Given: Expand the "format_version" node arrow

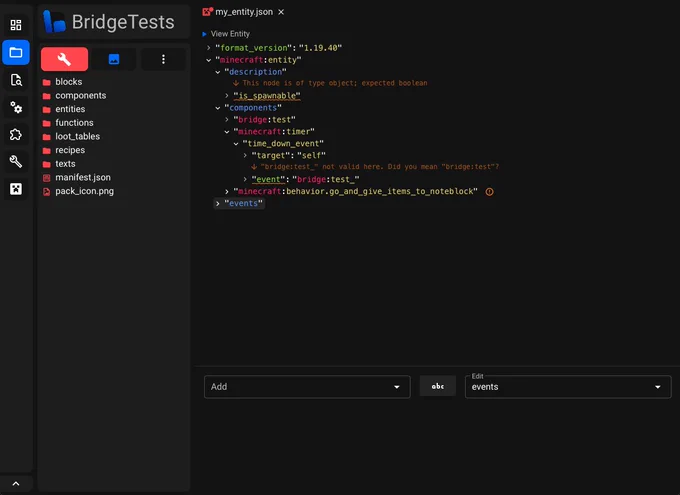Looking at the screenshot, I should pos(209,48).
